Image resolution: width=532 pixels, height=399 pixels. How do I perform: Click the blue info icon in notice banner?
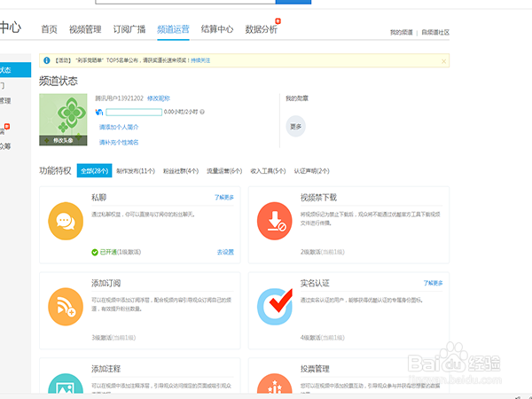[47, 60]
